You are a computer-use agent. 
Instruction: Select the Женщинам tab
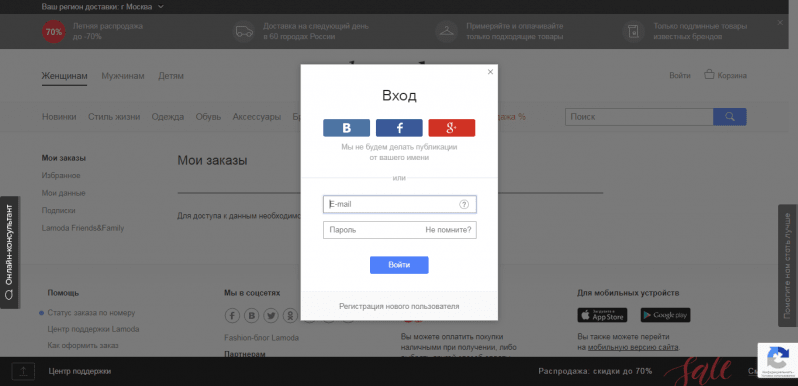[64, 76]
